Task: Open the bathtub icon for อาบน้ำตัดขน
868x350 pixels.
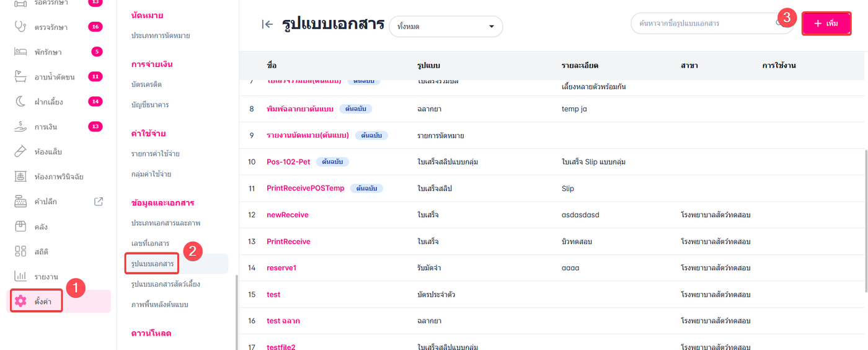Action: click(x=20, y=77)
